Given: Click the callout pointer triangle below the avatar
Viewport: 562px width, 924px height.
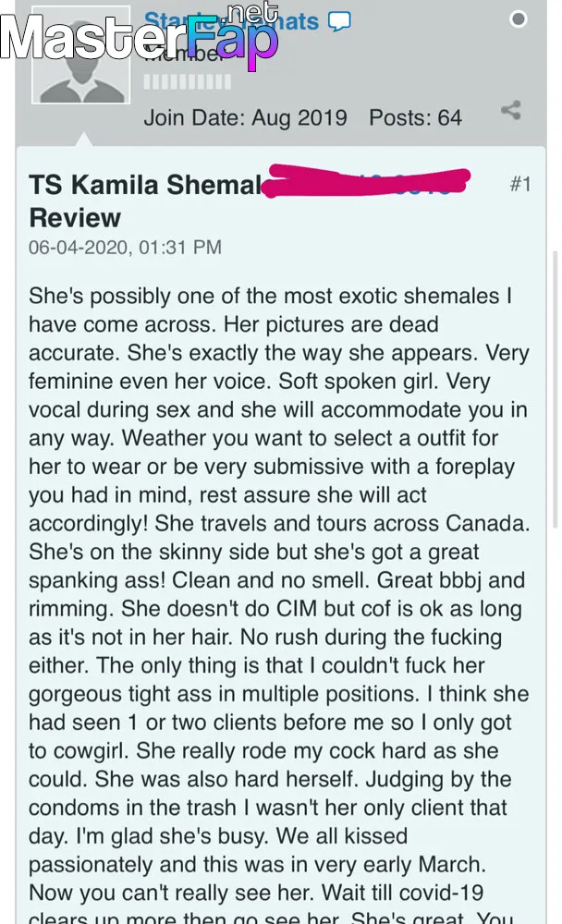Looking at the screenshot, I should 84,140.
